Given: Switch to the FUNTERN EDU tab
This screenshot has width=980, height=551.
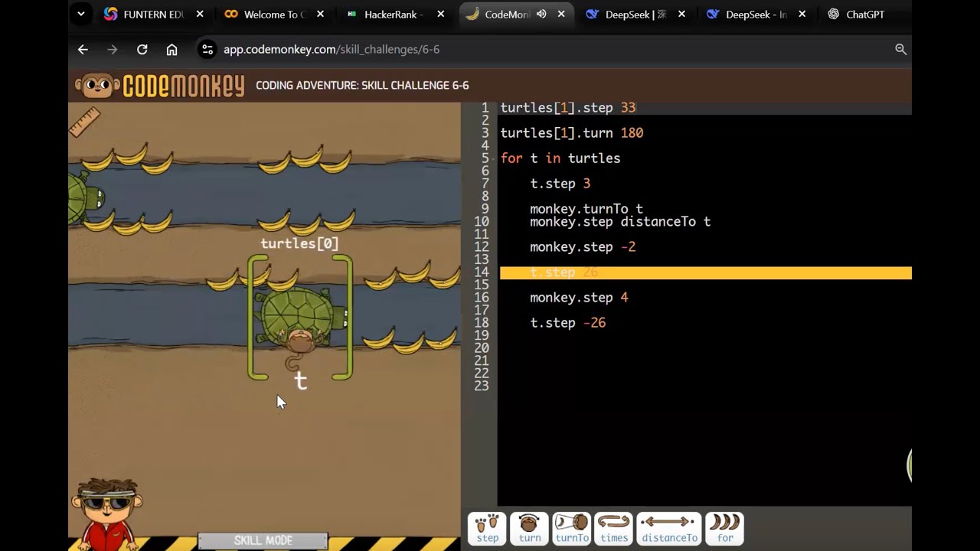Looking at the screenshot, I should 154,14.
